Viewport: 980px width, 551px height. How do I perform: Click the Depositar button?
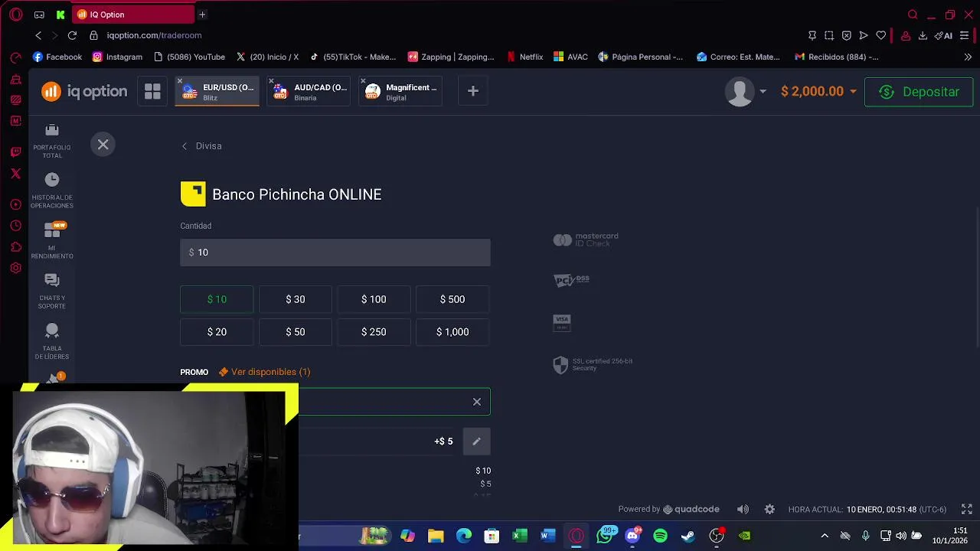[x=919, y=92]
